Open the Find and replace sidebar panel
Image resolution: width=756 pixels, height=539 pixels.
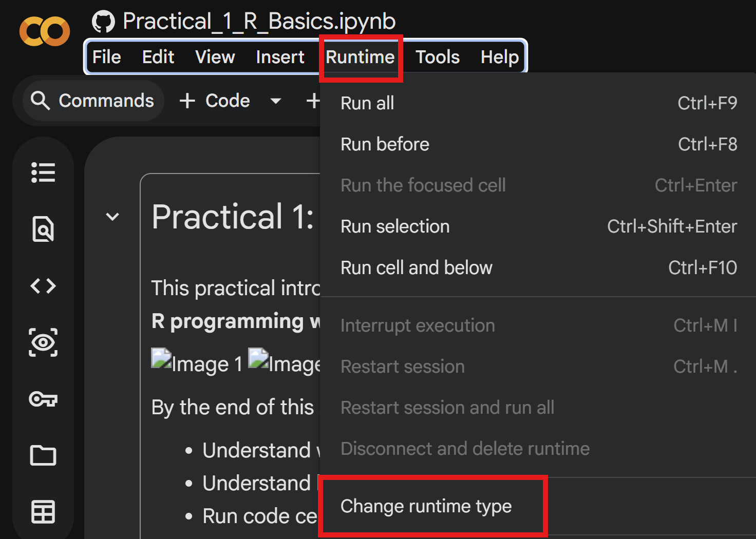click(x=43, y=229)
